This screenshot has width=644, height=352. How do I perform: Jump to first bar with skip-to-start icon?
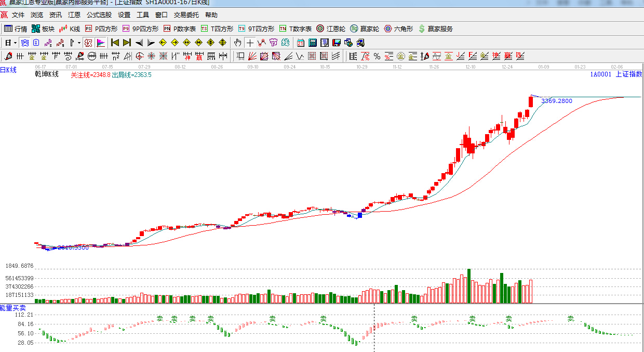click(x=115, y=43)
